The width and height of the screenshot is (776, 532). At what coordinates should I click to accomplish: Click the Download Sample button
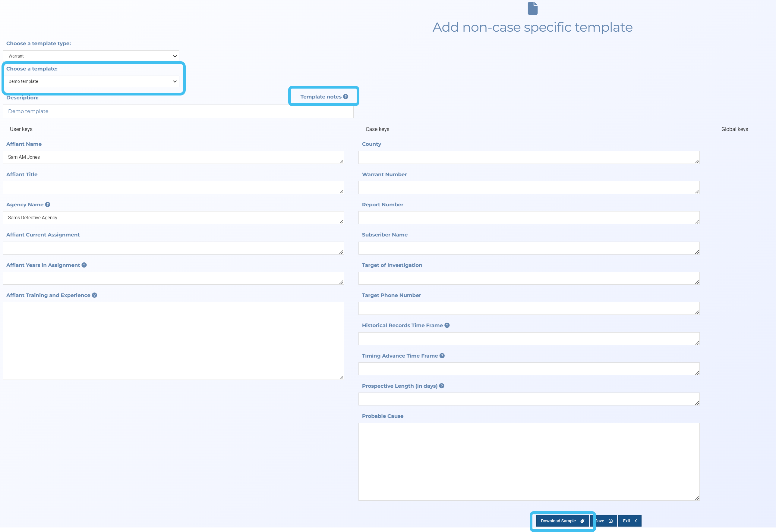(x=562, y=521)
